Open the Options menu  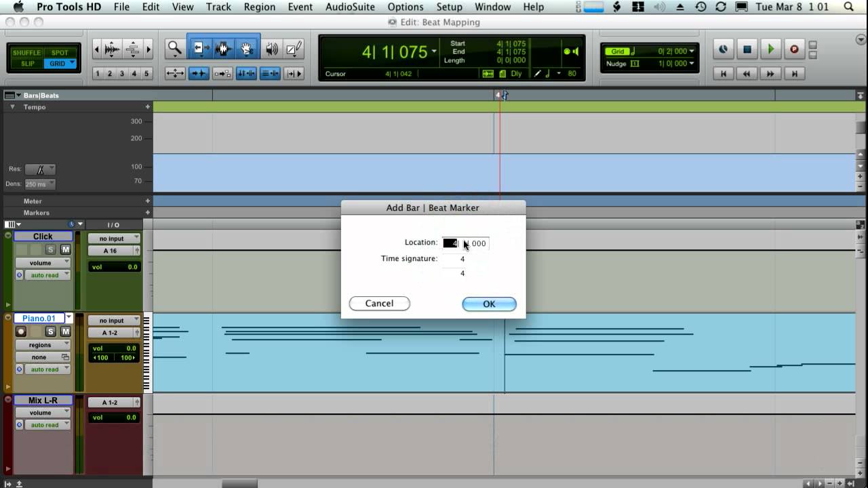pos(406,7)
